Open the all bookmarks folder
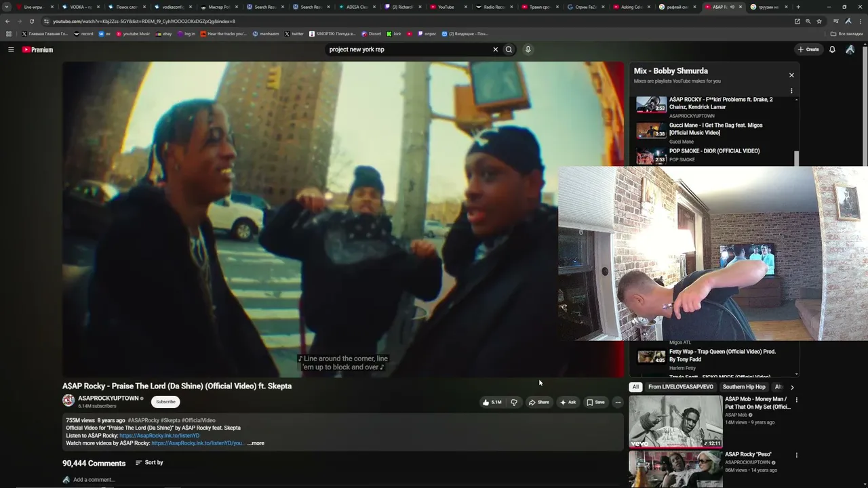868x488 pixels. [847, 34]
